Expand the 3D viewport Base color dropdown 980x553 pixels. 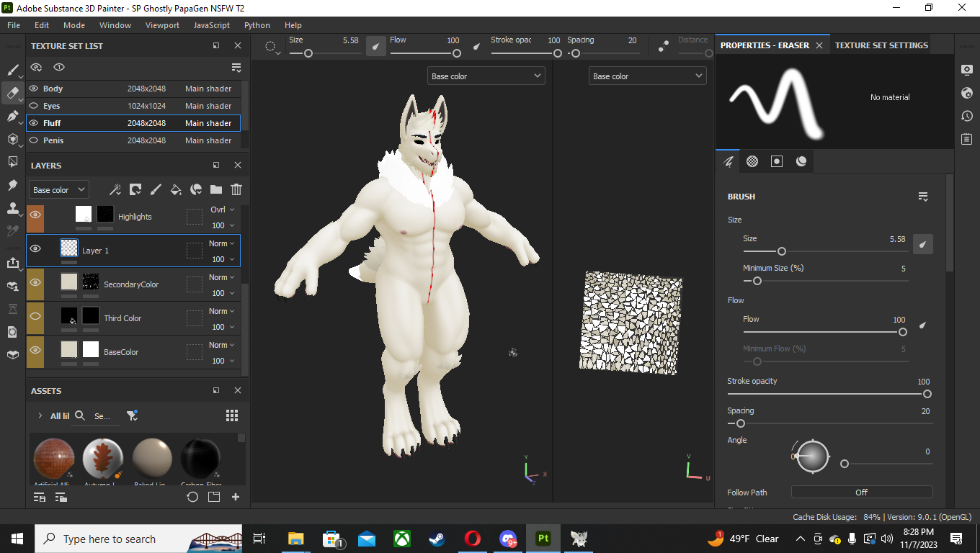pos(486,76)
